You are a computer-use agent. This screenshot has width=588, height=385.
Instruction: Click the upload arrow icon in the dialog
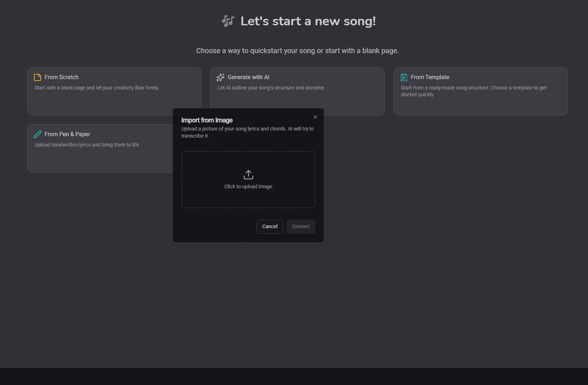[x=248, y=174]
